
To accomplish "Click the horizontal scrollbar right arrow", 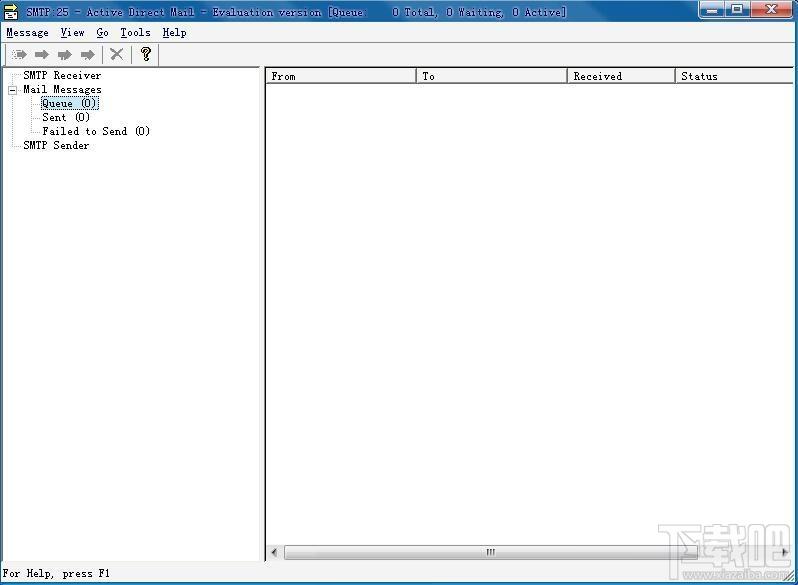I will tap(785, 552).
